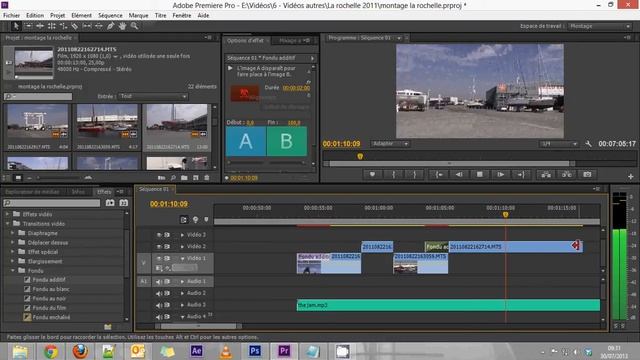Switch to the Infos tab

tap(78, 191)
